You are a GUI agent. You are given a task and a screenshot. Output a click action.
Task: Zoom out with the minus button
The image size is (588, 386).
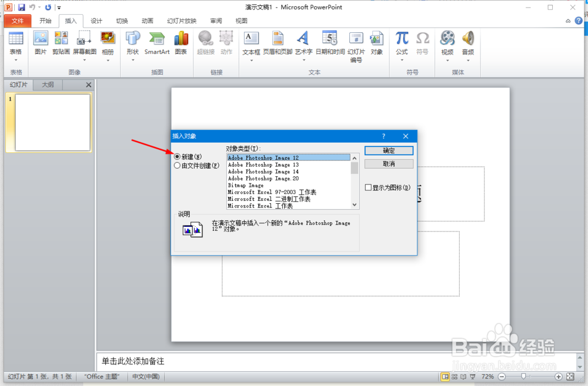tap(502, 377)
